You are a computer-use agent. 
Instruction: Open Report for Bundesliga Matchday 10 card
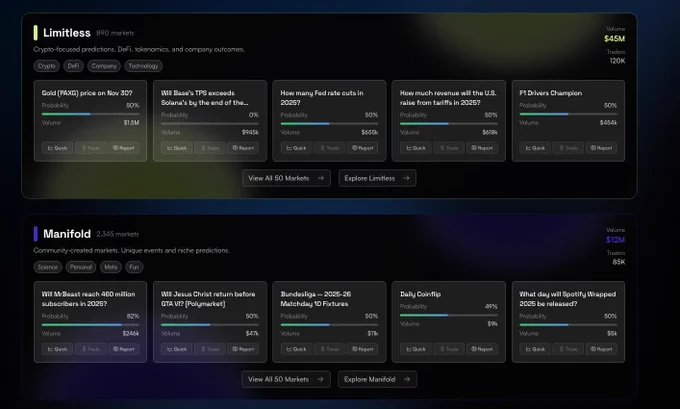click(363, 349)
